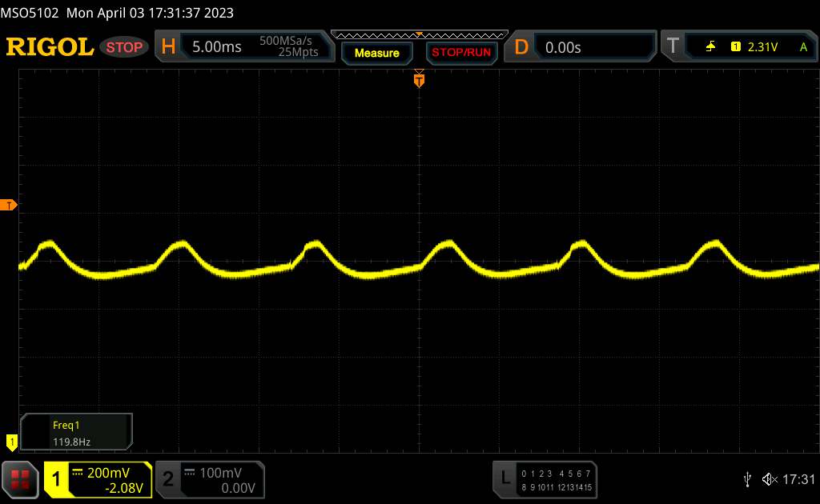This screenshot has width=820, height=504.
Task: Click the yellow channel 1 ground marker
Action: click(x=11, y=442)
